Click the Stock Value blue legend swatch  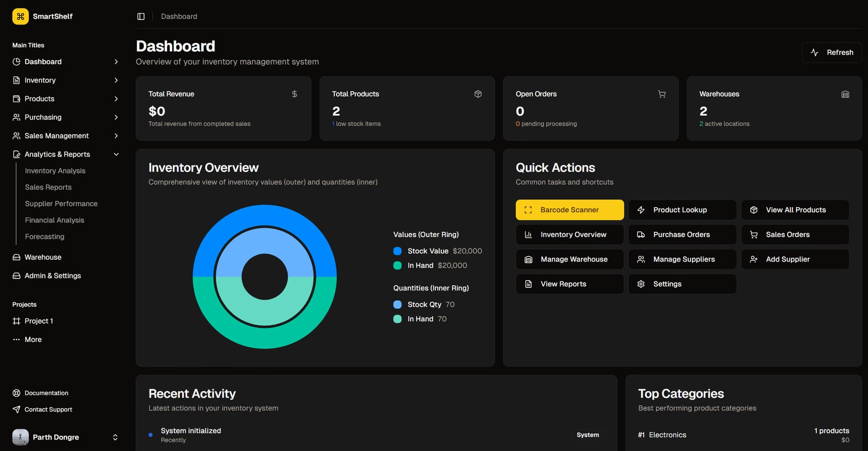point(398,251)
